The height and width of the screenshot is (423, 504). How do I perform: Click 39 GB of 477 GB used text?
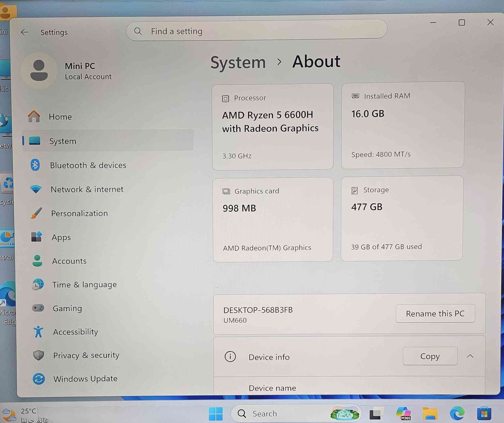(386, 247)
